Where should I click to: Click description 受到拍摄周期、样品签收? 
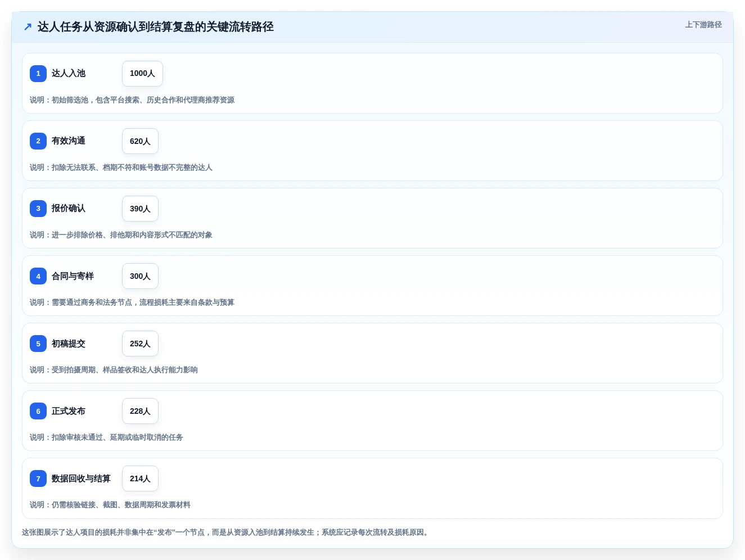[114, 370]
